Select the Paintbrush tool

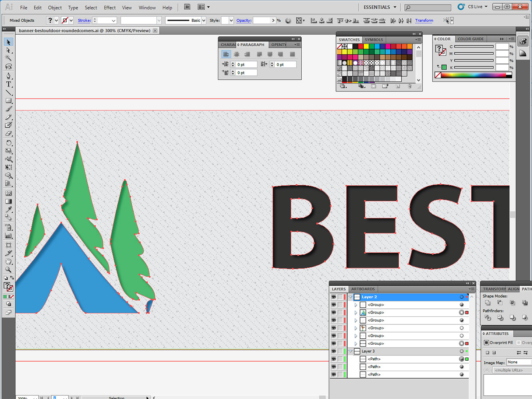[x=8, y=109]
